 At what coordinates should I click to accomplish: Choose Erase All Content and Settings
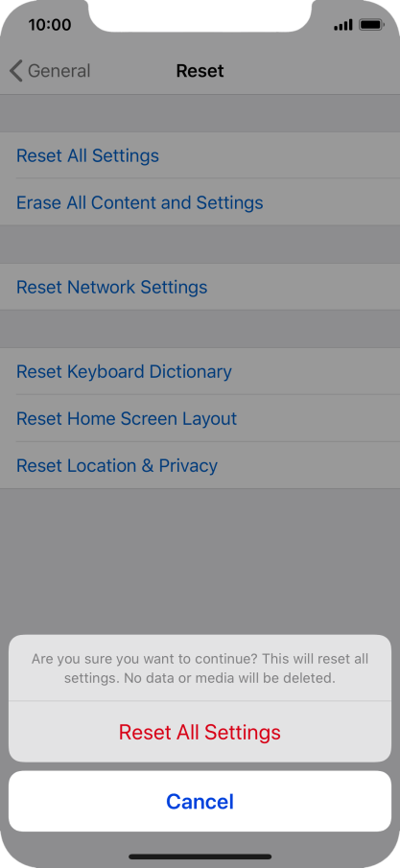pyautogui.click(x=200, y=202)
